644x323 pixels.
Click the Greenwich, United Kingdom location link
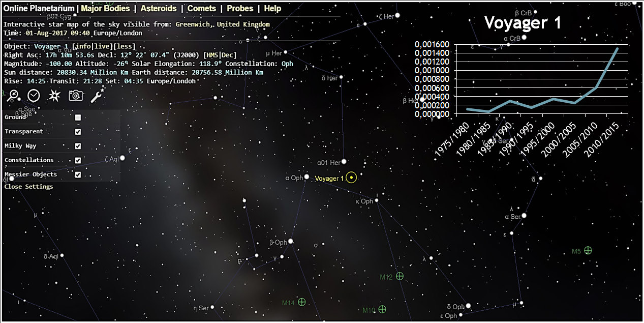(x=223, y=24)
